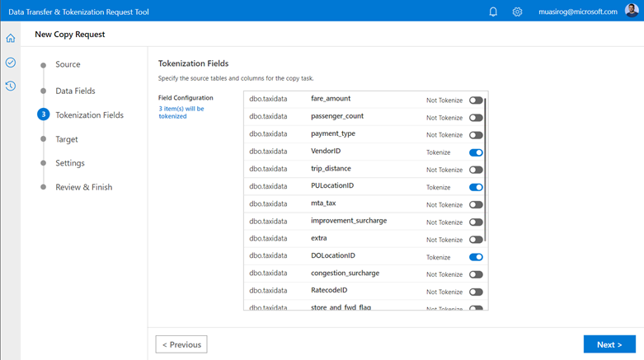This screenshot has height=360, width=644.
Task: Go to the Data Fields step
Action: click(x=75, y=91)
